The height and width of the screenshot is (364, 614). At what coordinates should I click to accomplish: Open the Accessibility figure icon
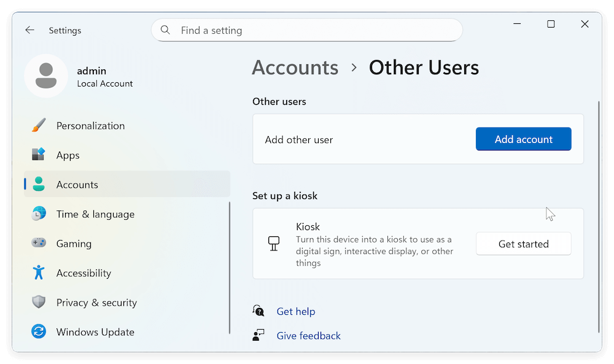coord(39,273)
